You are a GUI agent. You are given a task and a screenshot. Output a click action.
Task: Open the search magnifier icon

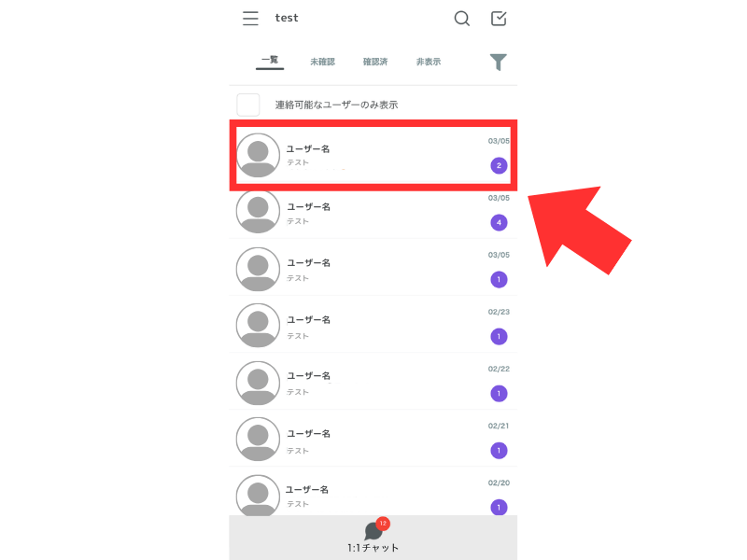461,19
